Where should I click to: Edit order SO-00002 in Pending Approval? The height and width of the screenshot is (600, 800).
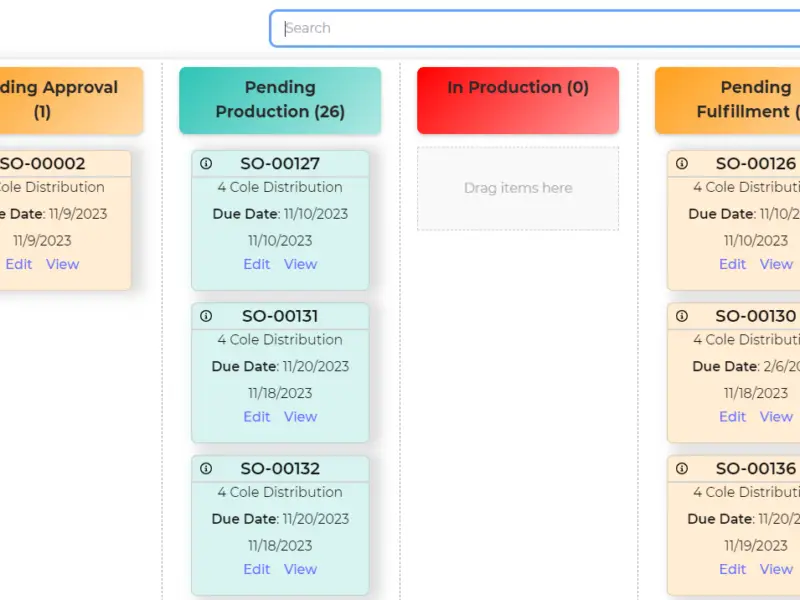[x=19, y=264]
